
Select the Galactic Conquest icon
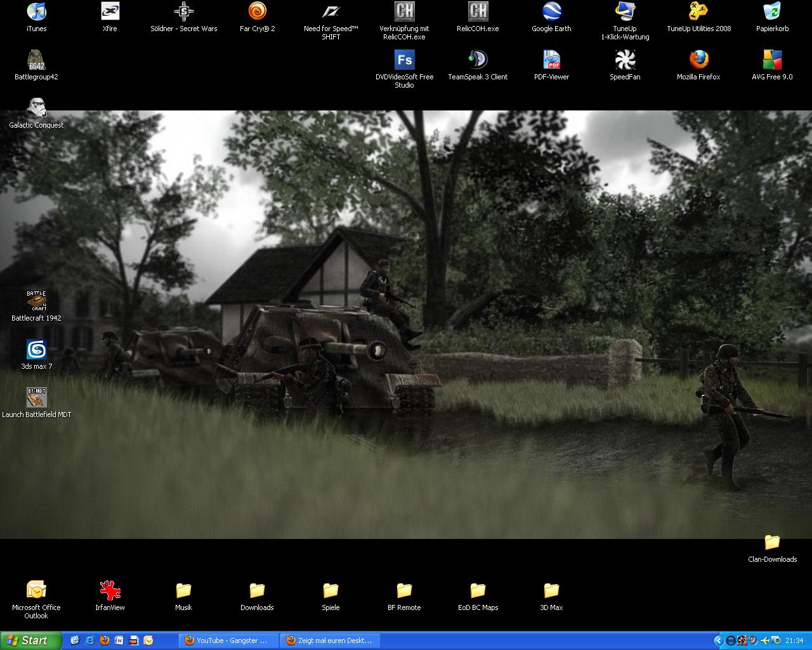(36, 114)
